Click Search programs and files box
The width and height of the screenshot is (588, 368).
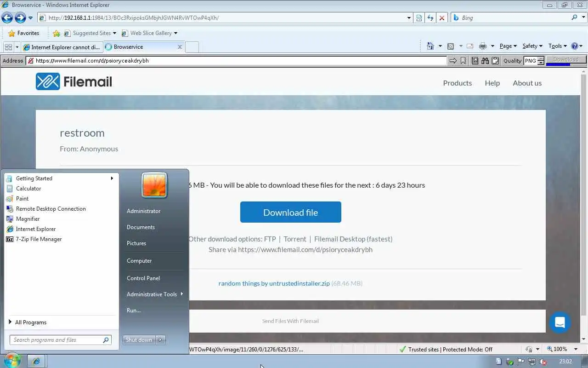[61, 340]
